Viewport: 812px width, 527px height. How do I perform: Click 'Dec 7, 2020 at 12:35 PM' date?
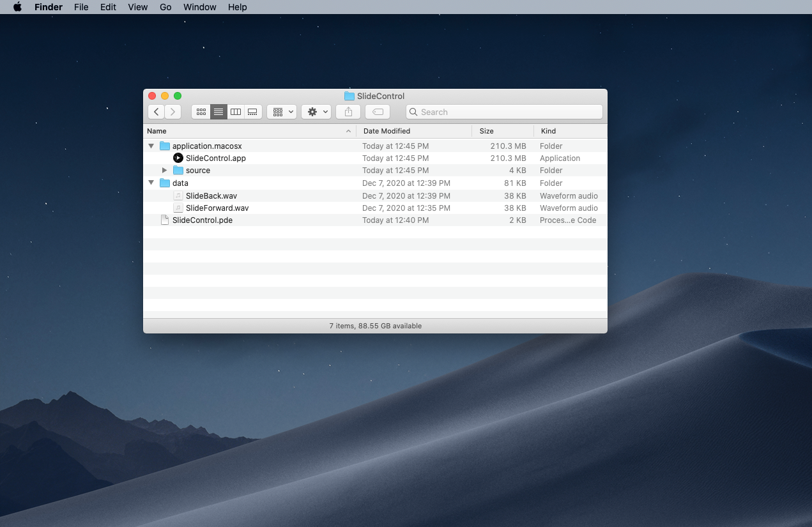406,208
